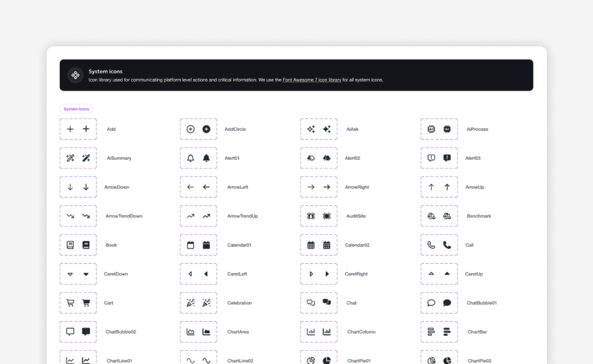The width and height of the screenshot is (593, 364).
Task: Select the outlined AiSummary magic wand icon
Action: [x=70, y=158]
